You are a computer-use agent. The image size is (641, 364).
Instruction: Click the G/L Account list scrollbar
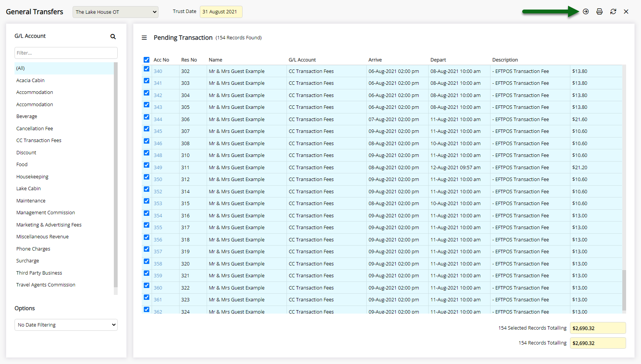(116, 175)
